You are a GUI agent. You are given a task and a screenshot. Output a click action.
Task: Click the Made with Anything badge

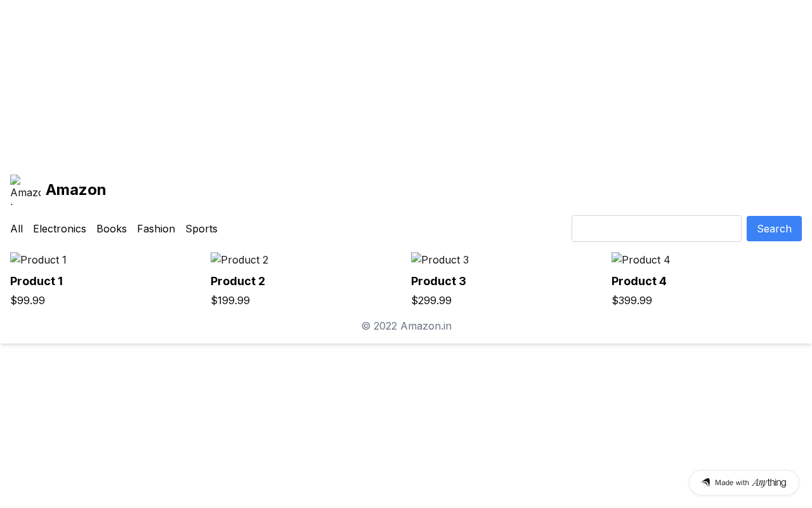(x=744, y=483)
